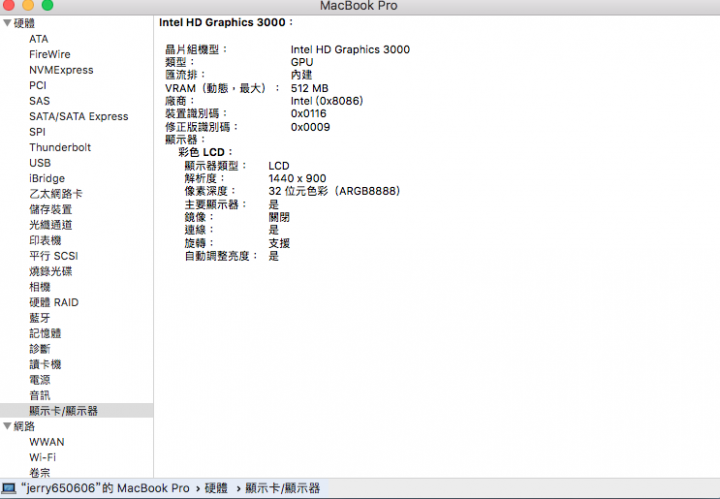This screenshot has width=720, height=499.
Task: Click the Intel (0x8086) vendor value
Action: click(x=327, y=101)
